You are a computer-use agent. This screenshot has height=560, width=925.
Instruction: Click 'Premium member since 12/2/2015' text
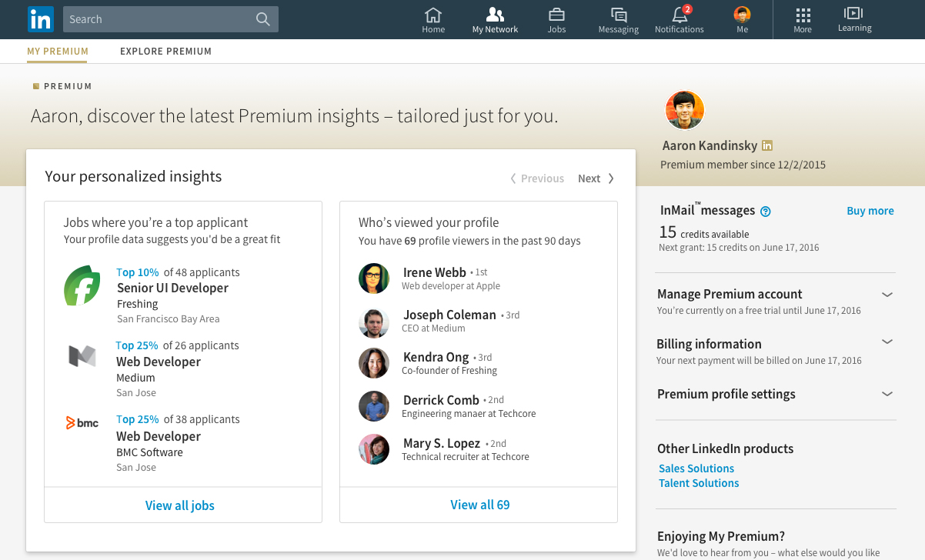[743, 165]
